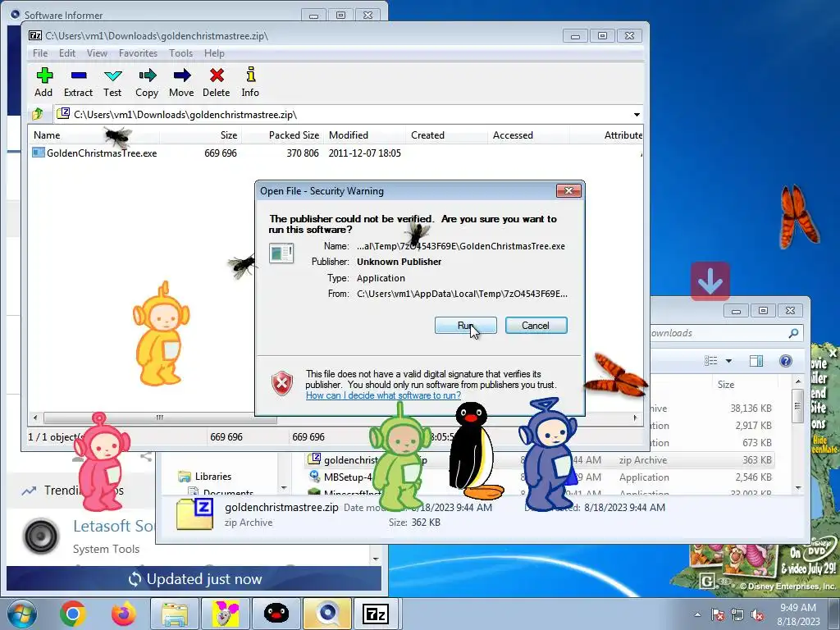Screen dimensions: 840x630
Task: Click the Size column header in Explorer
Action: point(745,384)
